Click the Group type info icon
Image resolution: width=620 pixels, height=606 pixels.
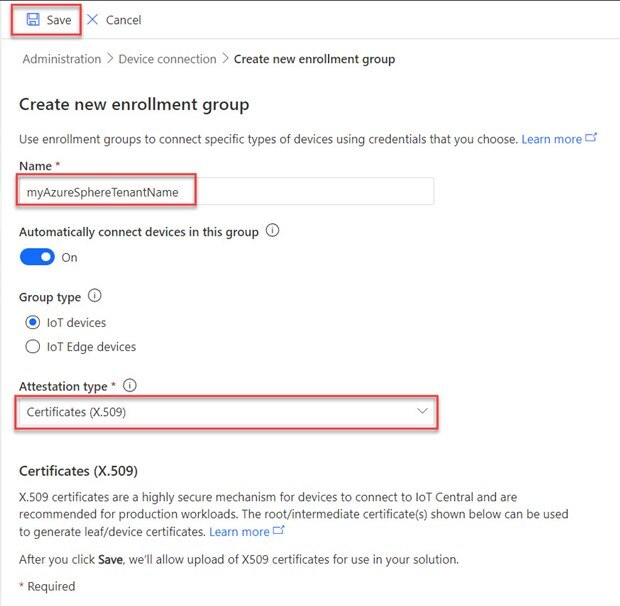click(95, 296)
